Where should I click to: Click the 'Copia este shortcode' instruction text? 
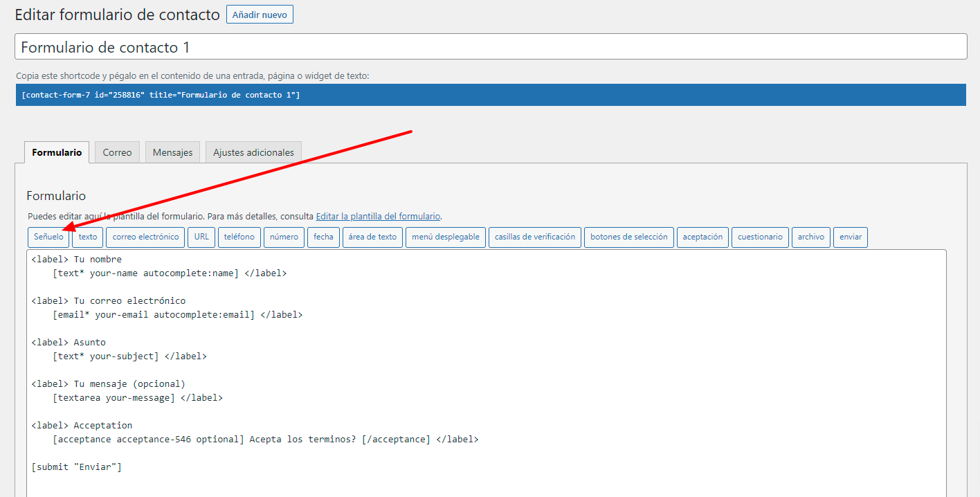193,75
